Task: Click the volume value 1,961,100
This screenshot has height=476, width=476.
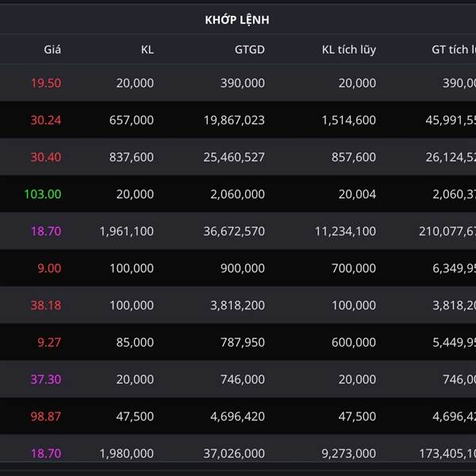Action: click(127, 231)
